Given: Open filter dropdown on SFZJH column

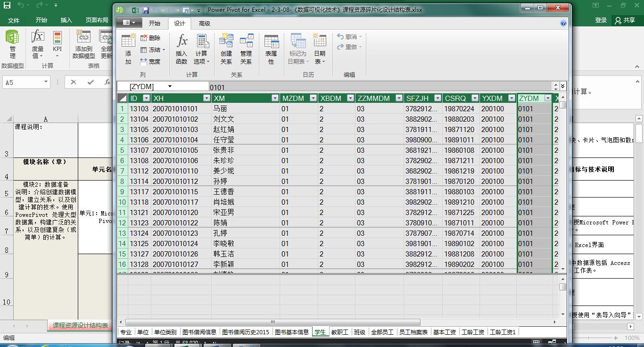Looking at the screenshot, I should pyautogui.click(x=438, y=98).
